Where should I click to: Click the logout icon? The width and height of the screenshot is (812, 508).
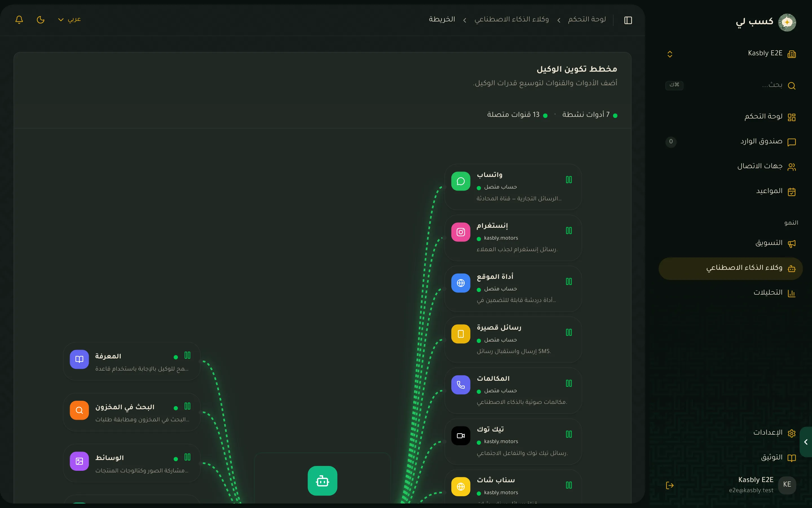[670, 485]
